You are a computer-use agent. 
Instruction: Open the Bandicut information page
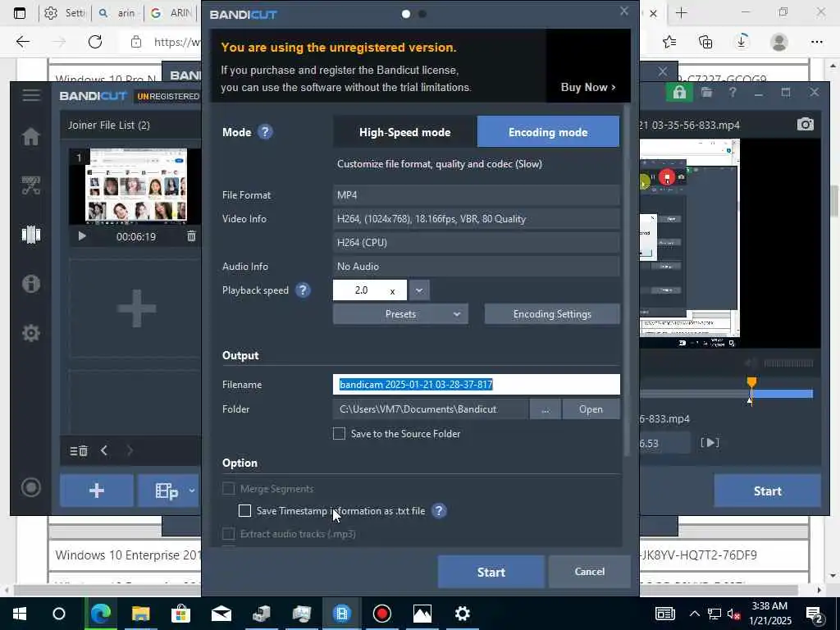pos(31,283)
